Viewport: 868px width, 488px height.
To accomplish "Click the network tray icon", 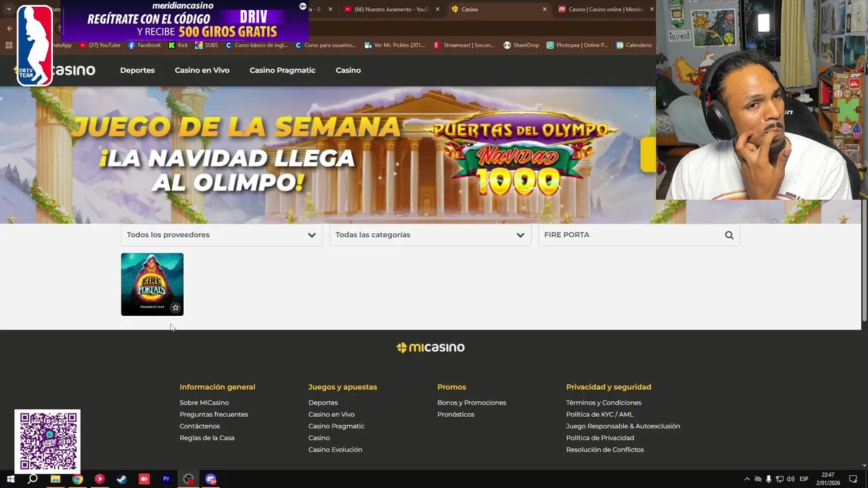I will tap(779, 479).
